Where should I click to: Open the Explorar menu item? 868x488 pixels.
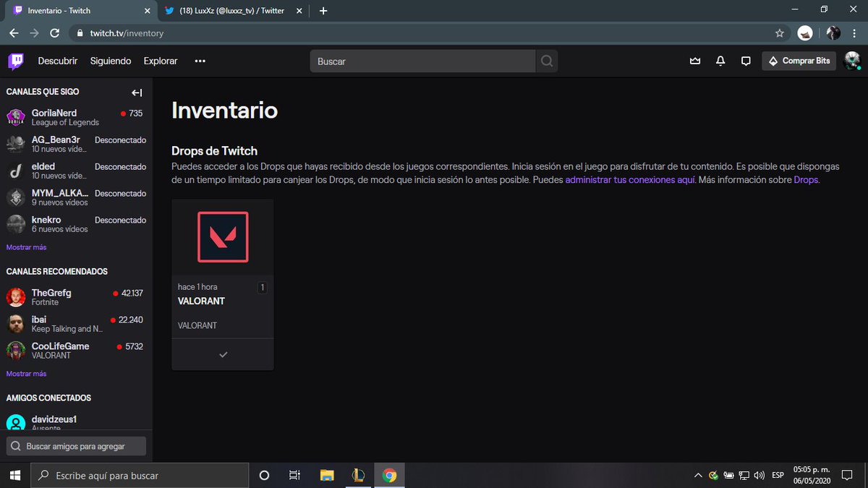point(161,61)
